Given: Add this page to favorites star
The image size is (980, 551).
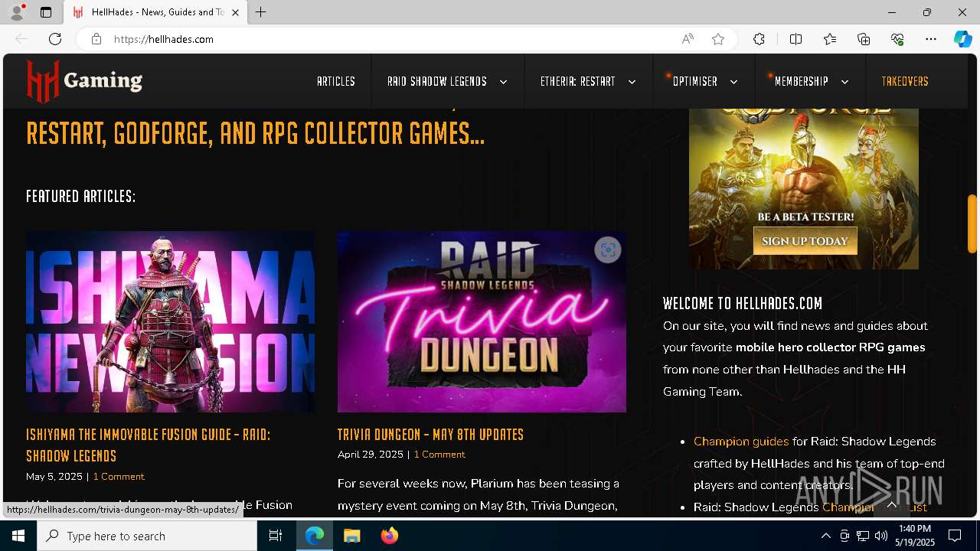Looking at the screenshot, I should pyautogui.click(x=718, y=39).
